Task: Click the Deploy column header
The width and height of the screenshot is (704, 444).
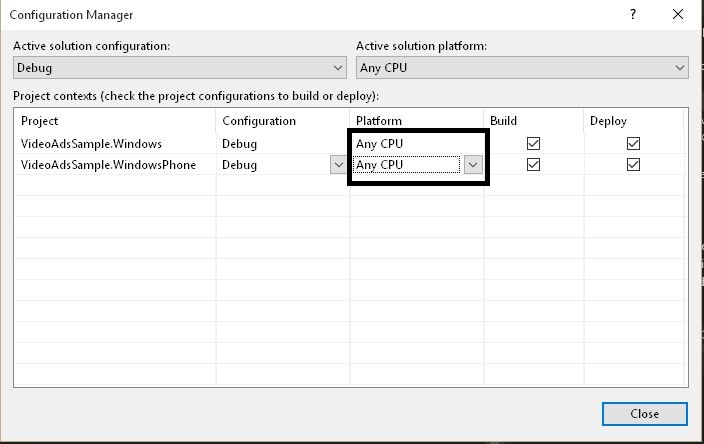Action: tap(609, 121)
